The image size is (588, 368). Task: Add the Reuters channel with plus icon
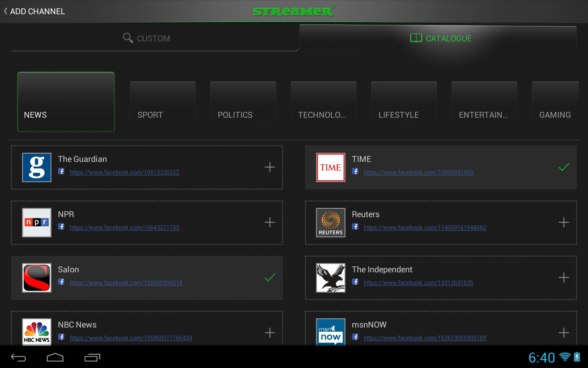click(564, 223)
